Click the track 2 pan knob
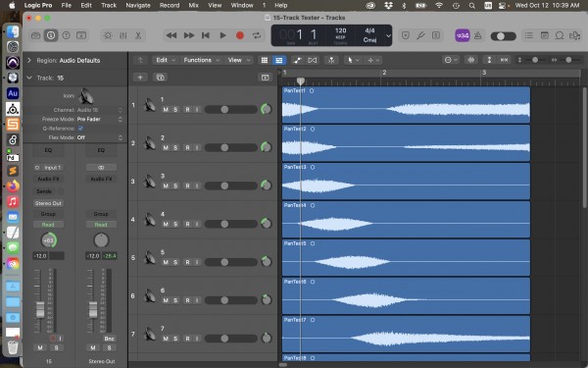The image size is (588, 368). click(266, 147)
